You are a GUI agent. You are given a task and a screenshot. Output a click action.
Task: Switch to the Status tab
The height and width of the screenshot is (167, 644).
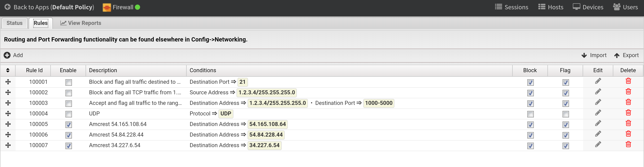(x=15, y=23)
